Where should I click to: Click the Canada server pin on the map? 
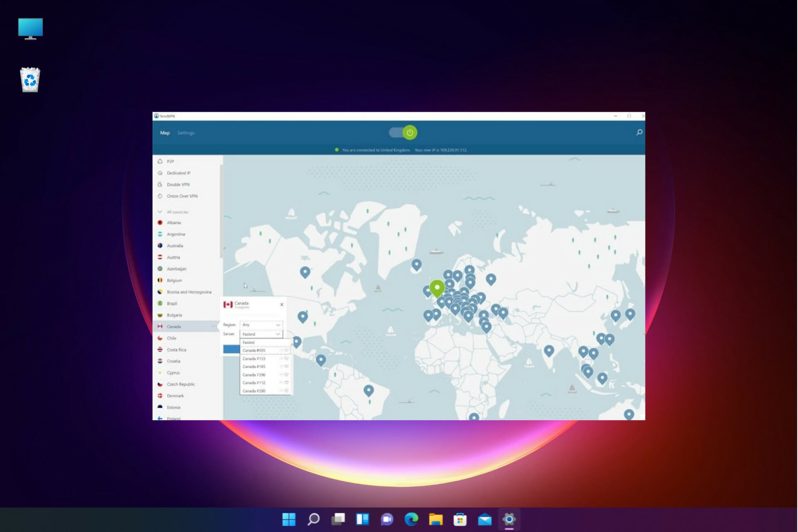coord(305,272)
